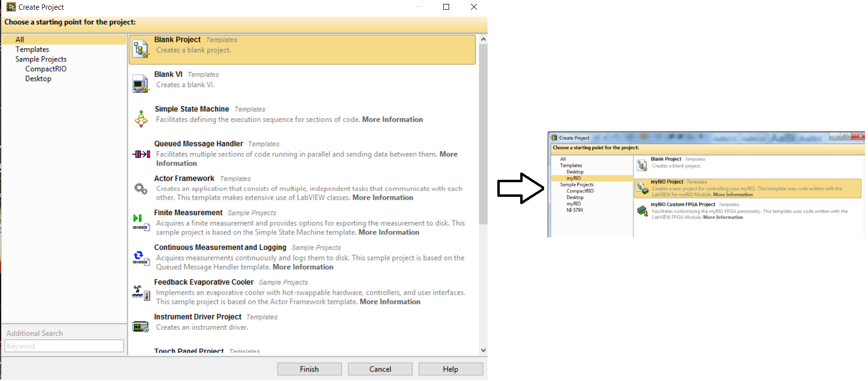Click scrollbar up arrow in template list
The width and height of the screenshot is (868, 381).
coord(483,39)
